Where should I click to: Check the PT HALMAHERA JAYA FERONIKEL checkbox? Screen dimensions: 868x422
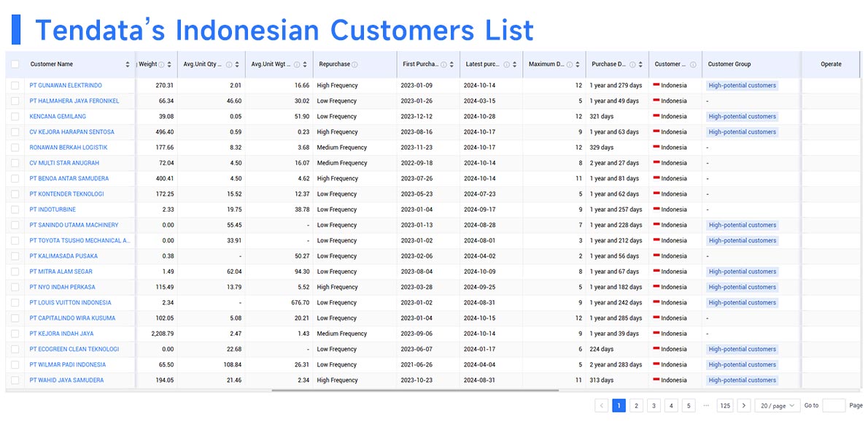(15, 101)
